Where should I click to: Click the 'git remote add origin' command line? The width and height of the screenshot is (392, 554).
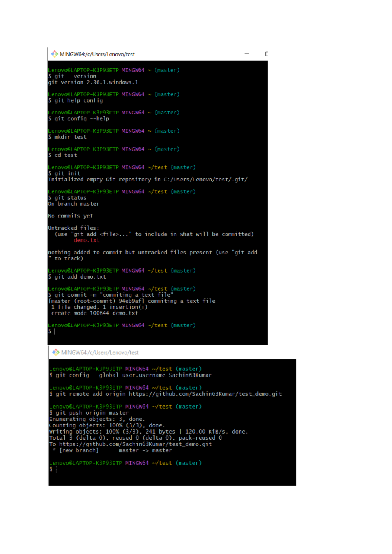(166, 394)
